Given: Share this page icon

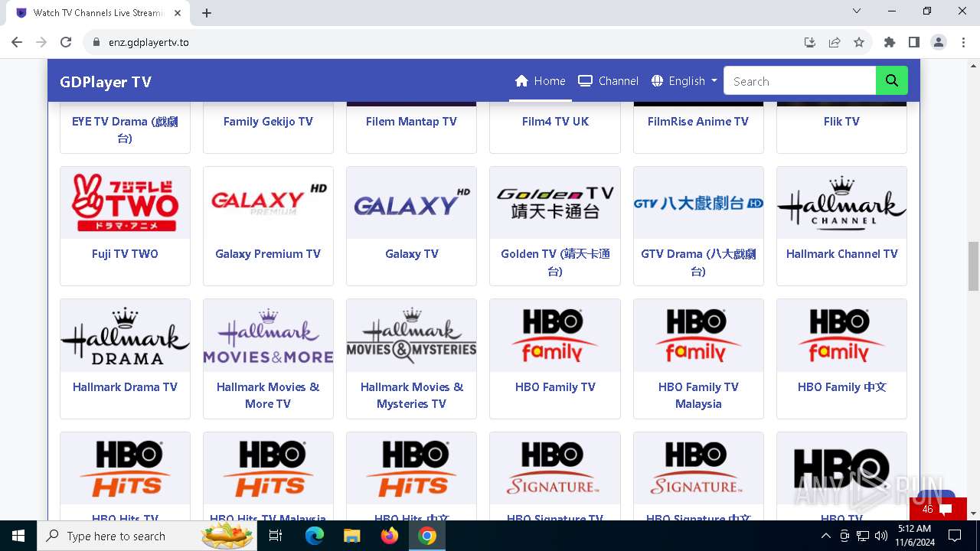Looking at the screenshot, I should pos(835,42).
